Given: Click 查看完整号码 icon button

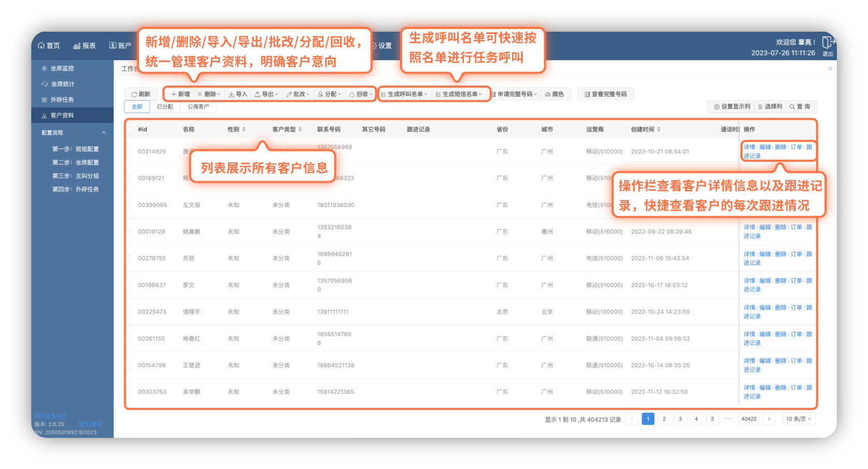Looking at the screenshot, I should click(x=587, y=94).
